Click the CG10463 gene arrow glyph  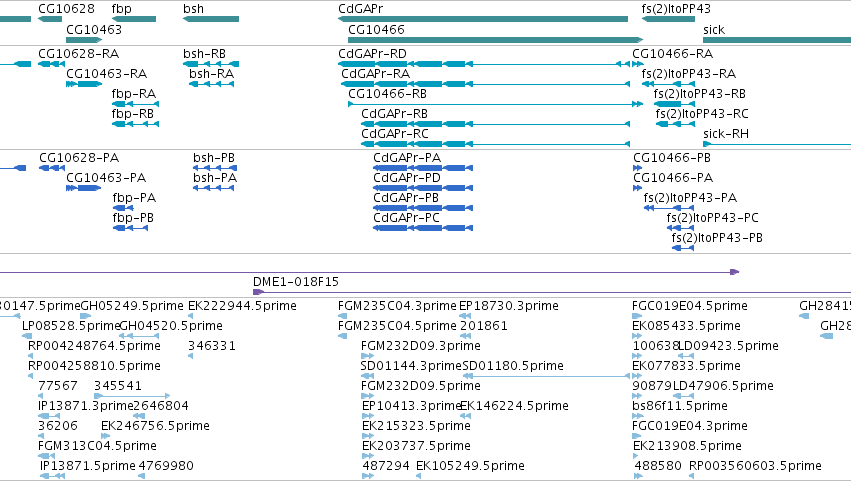[x=84, y=40]
